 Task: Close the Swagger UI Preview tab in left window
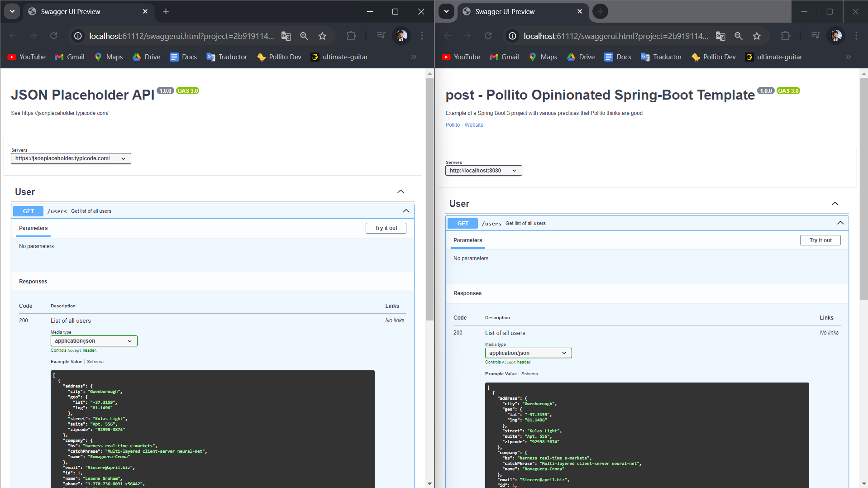coord(145,11)
